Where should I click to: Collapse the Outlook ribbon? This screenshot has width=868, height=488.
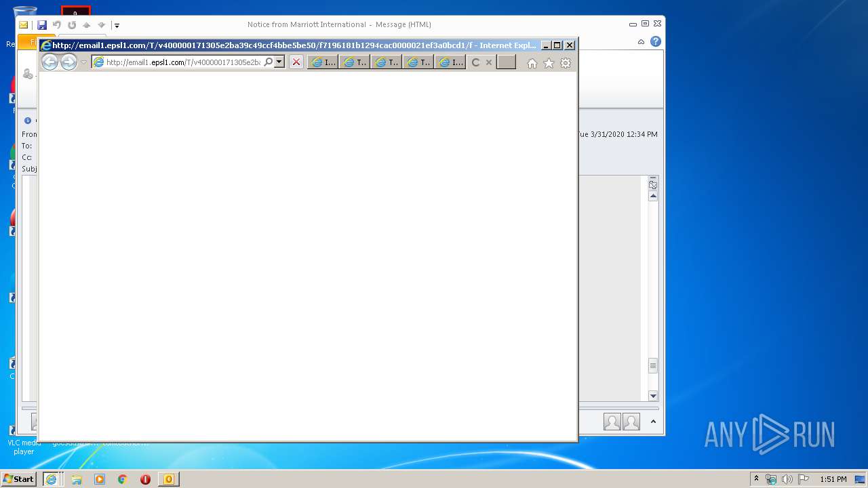(641, 41)
